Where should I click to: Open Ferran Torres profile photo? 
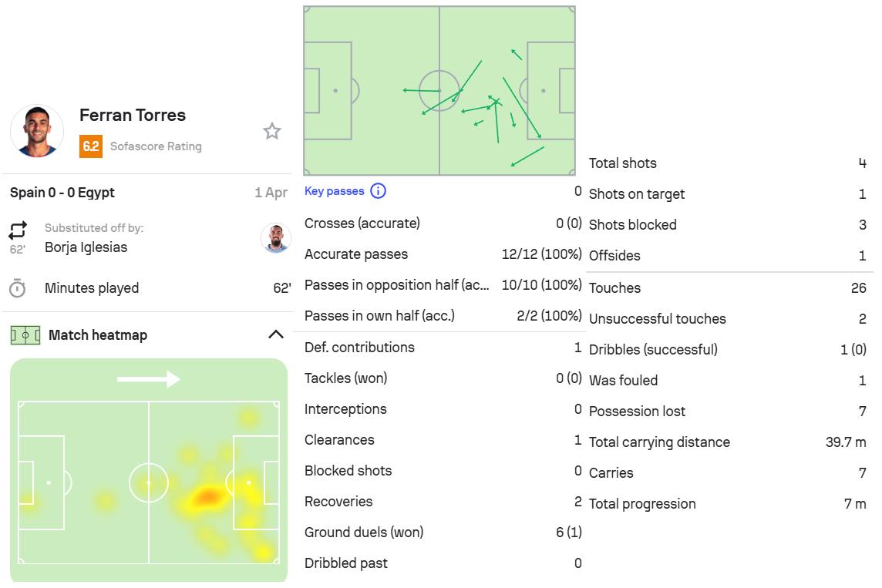[37, 131]
